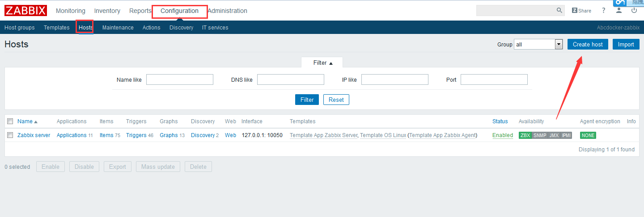Open the help question mark icon

pyautogui.click(x=604, y=11)
